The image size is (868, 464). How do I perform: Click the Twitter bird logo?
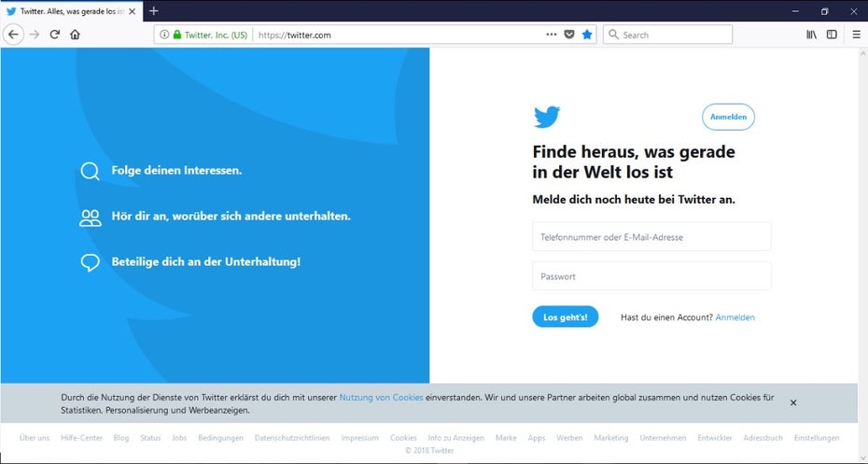click(547, 117)
